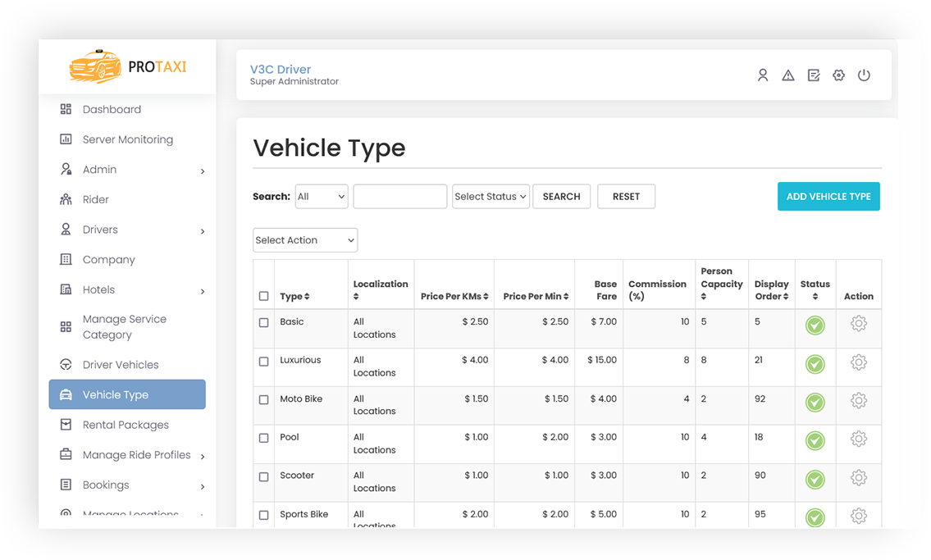Click the Rider people icon
The image size is (931, 560).
pos(66,199)
